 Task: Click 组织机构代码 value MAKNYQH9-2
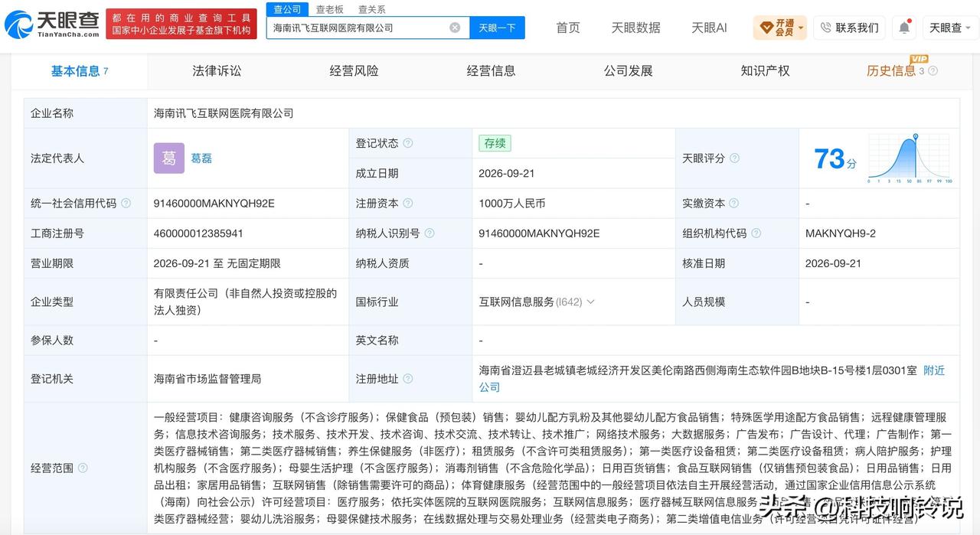841,233
